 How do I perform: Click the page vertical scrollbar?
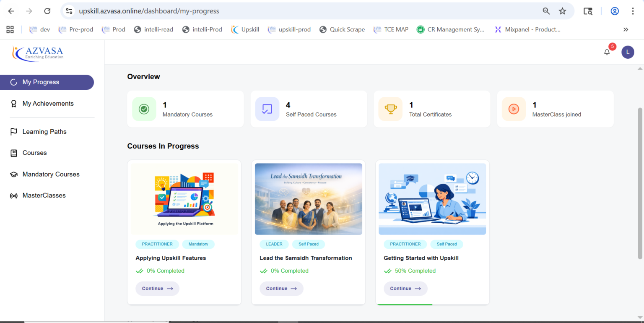(640, 182)
